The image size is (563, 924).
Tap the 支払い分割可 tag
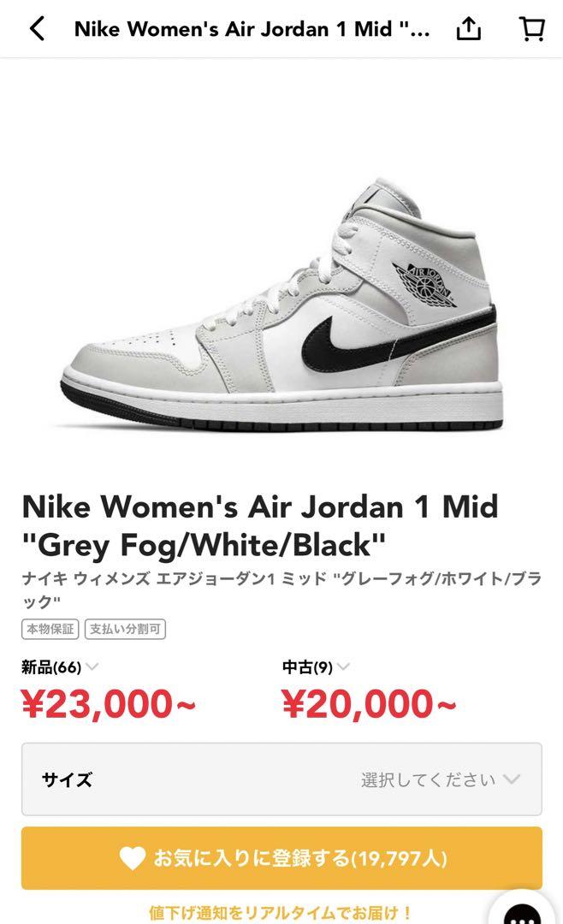125,629
